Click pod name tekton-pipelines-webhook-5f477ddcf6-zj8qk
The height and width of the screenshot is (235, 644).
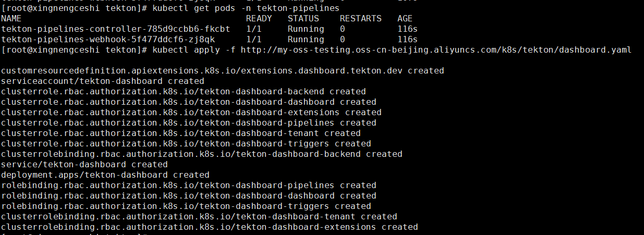pyautogui.click(x=108, y=40)
